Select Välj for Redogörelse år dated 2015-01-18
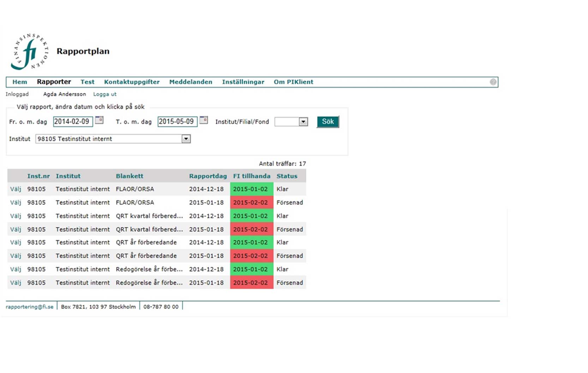Viewport: 588px width, 373px height. coord(16,282)
